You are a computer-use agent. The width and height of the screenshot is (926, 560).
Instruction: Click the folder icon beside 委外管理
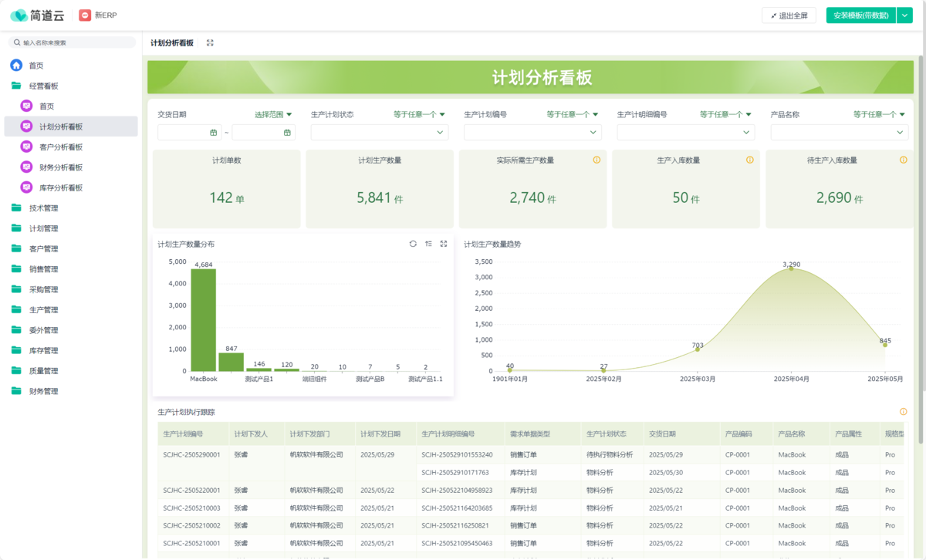tap(16, 330)
